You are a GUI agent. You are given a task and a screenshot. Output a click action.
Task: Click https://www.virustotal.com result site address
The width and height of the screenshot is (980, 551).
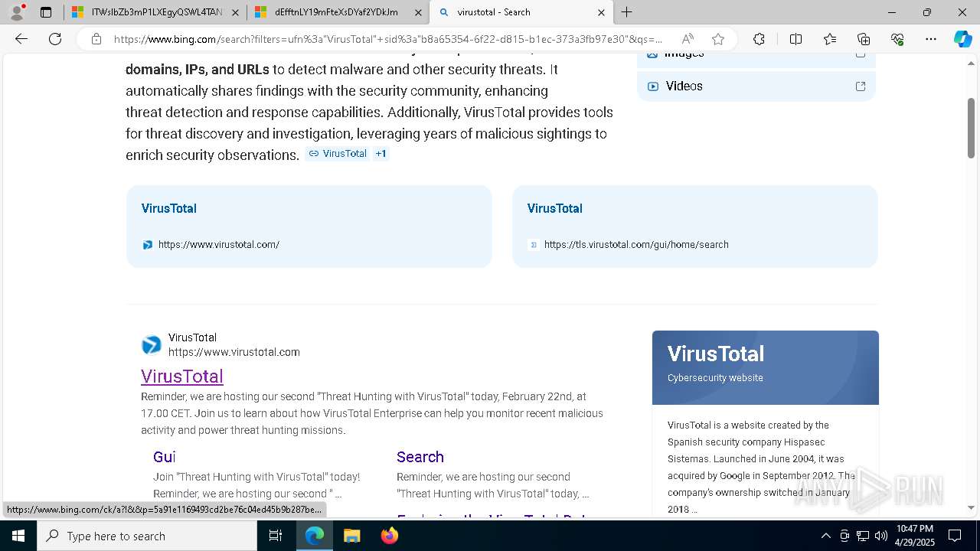(x=234, y=353)
